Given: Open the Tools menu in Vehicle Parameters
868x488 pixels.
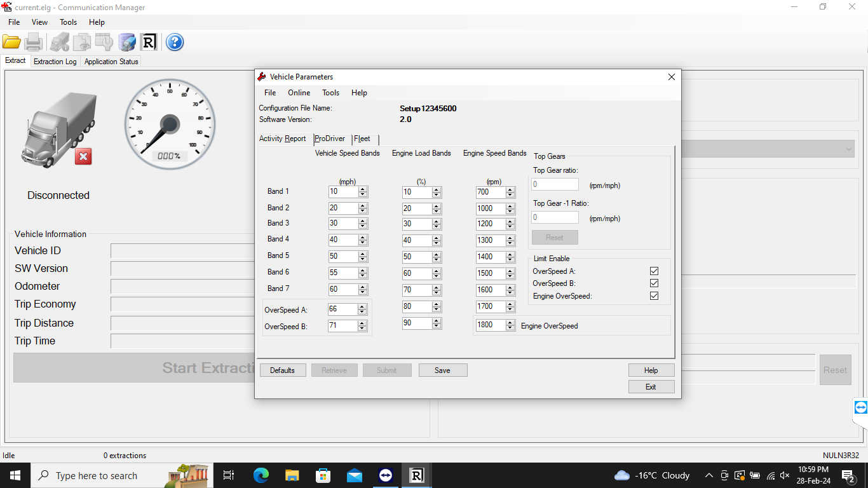Looking at the screenshot, I should 330,93.
